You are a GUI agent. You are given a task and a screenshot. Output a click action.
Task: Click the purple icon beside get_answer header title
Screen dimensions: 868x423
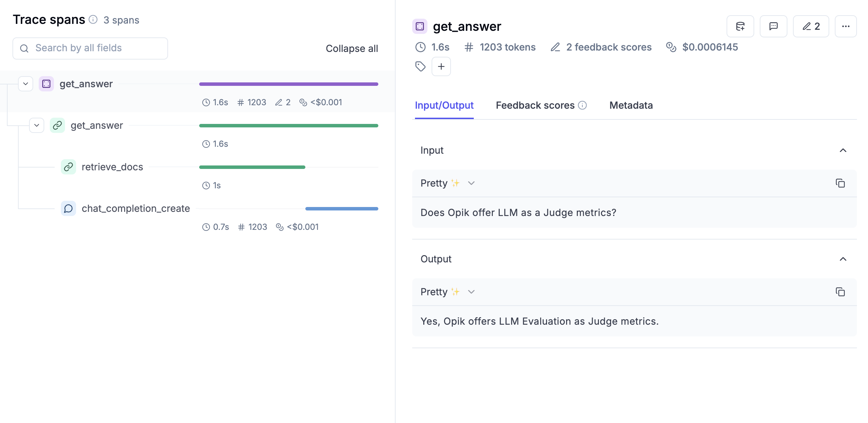pyautogui.click(x=420, y=26)
